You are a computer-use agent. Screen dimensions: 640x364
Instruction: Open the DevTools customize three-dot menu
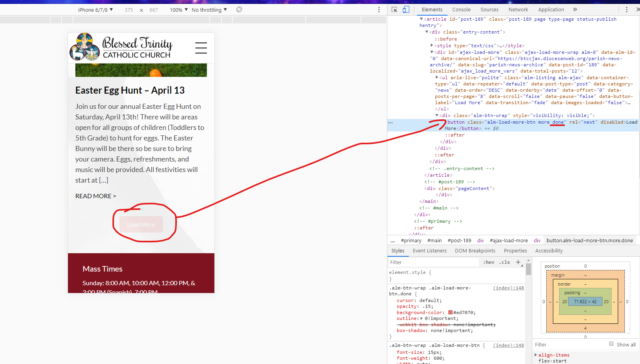(x=627, y=10)
